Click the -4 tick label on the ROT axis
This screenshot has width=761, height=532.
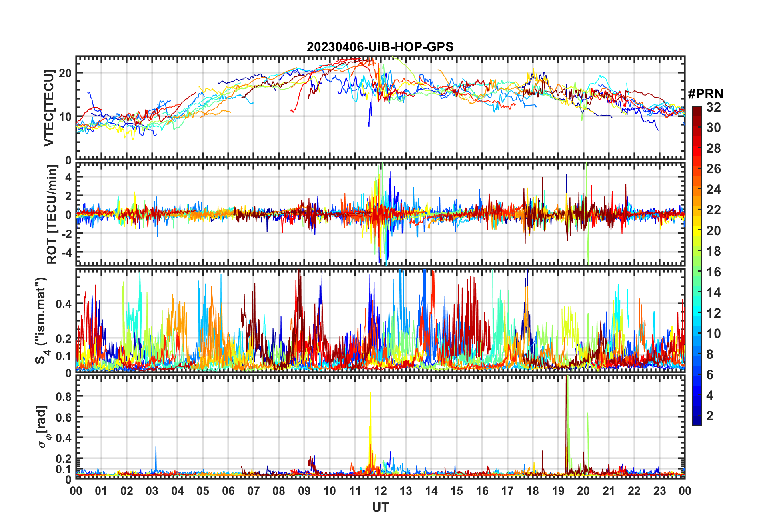tap(66, 253)
